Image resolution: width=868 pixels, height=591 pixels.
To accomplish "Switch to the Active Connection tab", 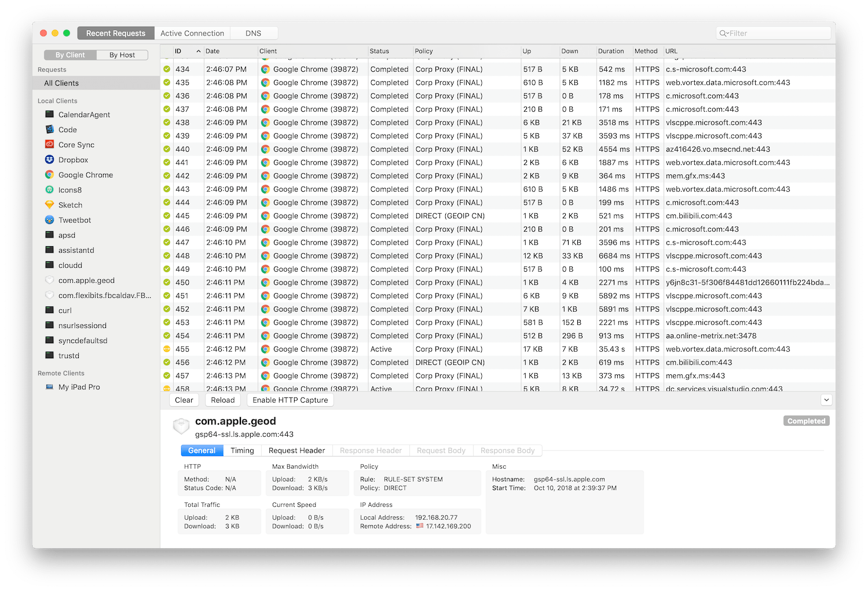I will 192,34.
